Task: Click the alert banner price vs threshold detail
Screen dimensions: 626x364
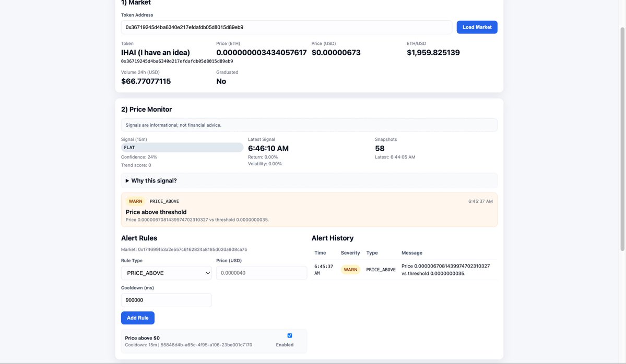Action: (197, 220)
